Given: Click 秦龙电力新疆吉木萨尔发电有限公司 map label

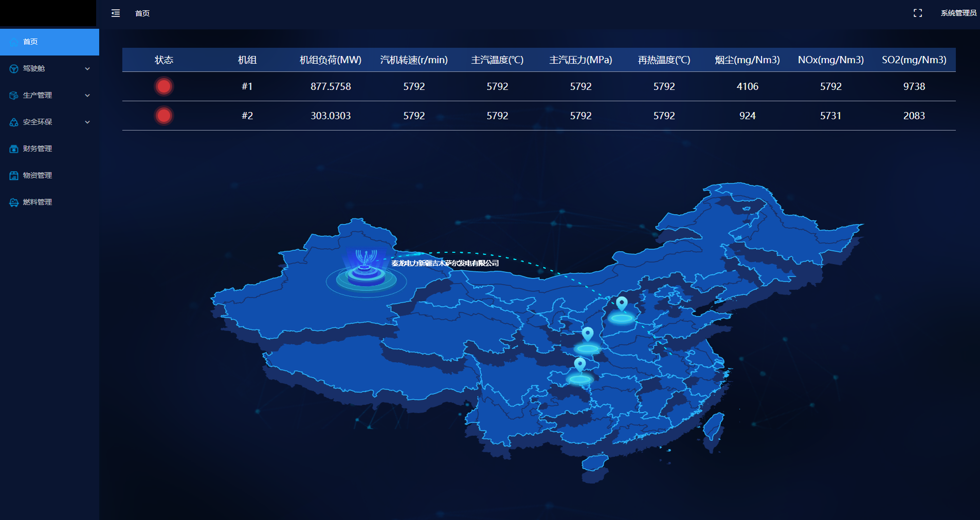Looking at the screenshot, I should [444, 263].
